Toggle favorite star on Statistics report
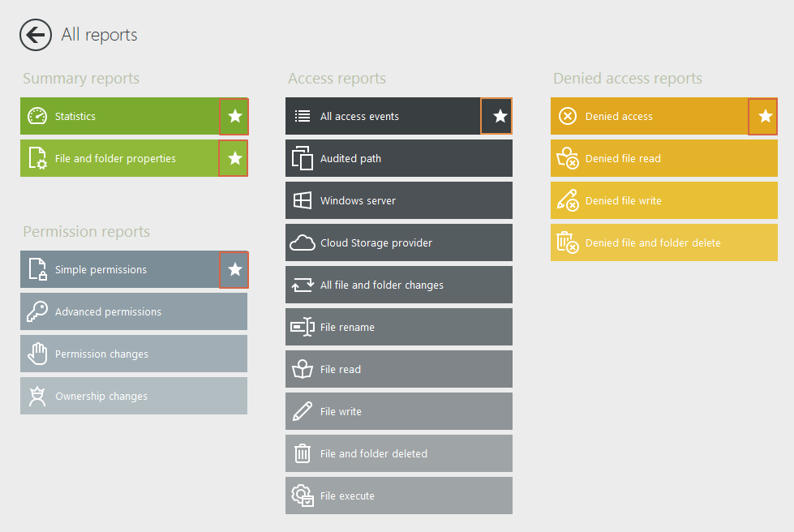Screen dimensions: 794x532 click(234, 117)
